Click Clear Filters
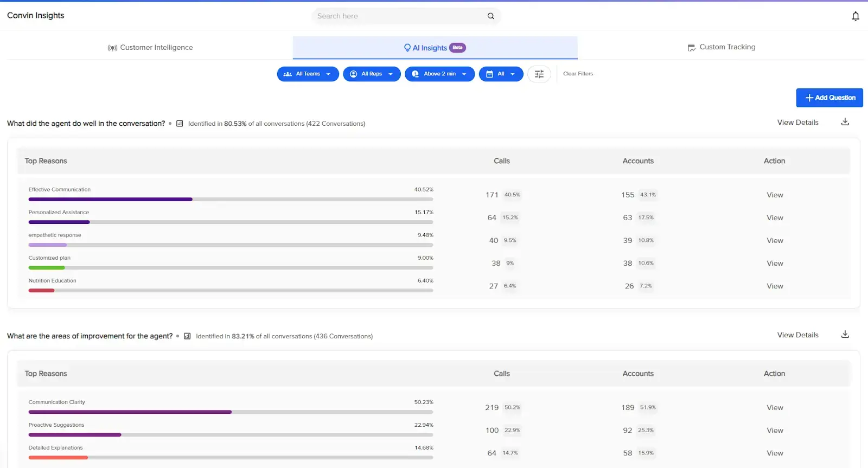868x468 pixels. 578,74
